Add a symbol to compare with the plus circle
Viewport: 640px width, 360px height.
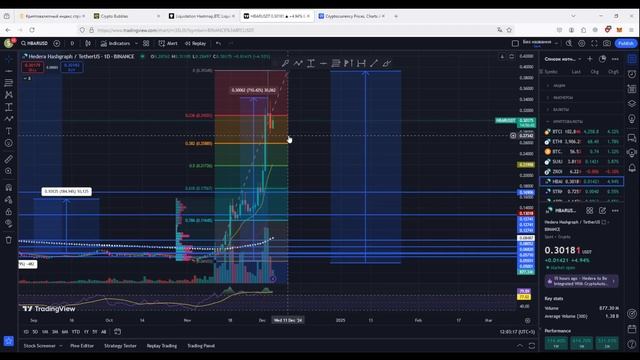57,43
